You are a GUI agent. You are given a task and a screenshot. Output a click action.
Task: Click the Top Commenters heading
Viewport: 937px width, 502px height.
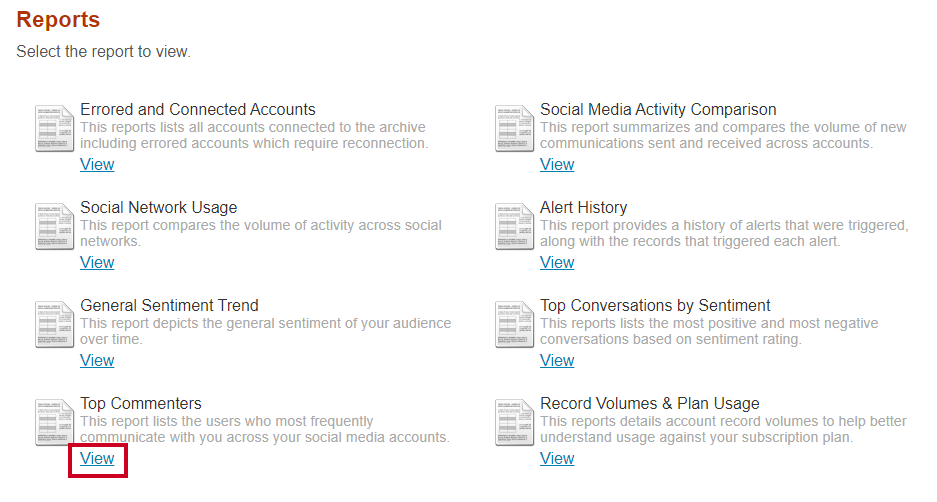141,403
